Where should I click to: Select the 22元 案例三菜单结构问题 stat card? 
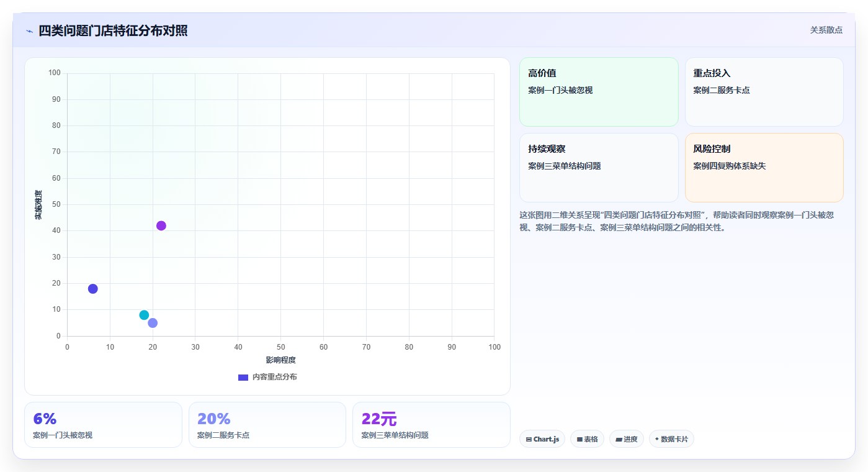tap(431, 425)
